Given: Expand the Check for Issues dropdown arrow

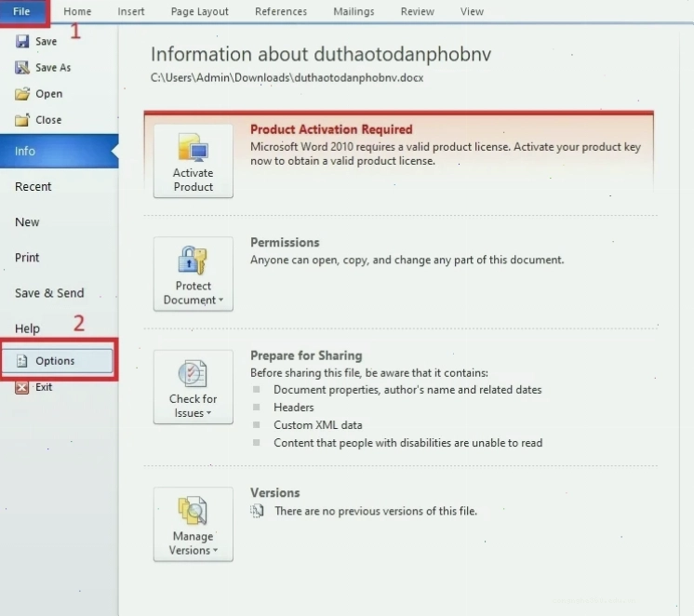Looking at the screenshot, I should click(209, 413).
